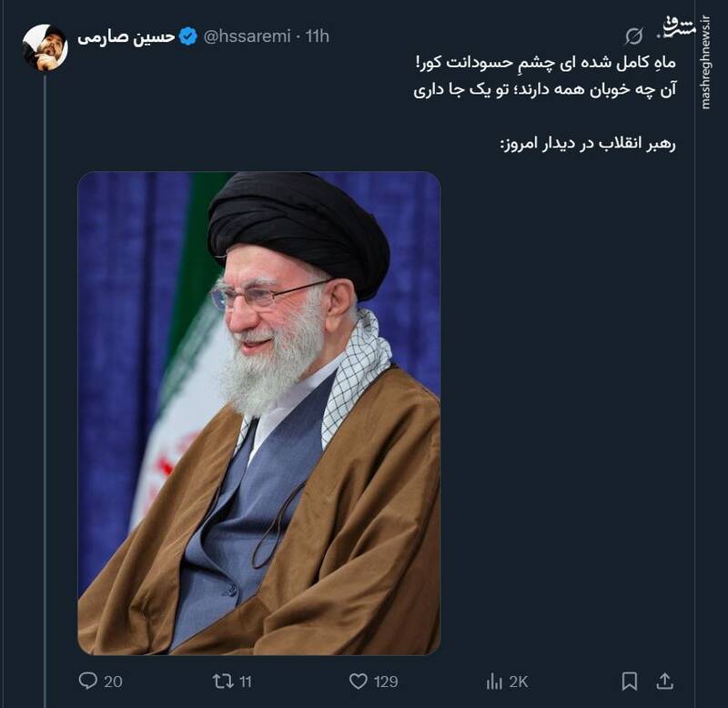The height and width of the screenshot is (708, 728).
Task: Visit the @hssaremi handle
Action: tap(247, 36)
